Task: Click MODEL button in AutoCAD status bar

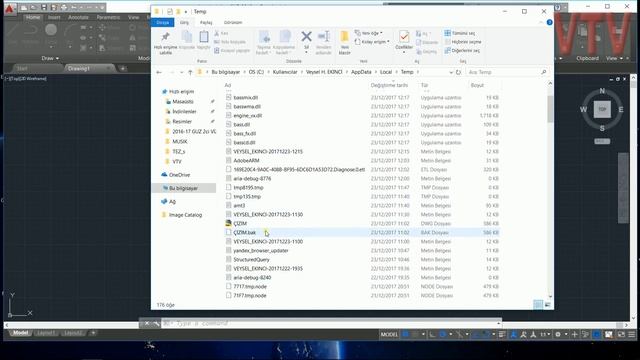Action: click(389, 334)
